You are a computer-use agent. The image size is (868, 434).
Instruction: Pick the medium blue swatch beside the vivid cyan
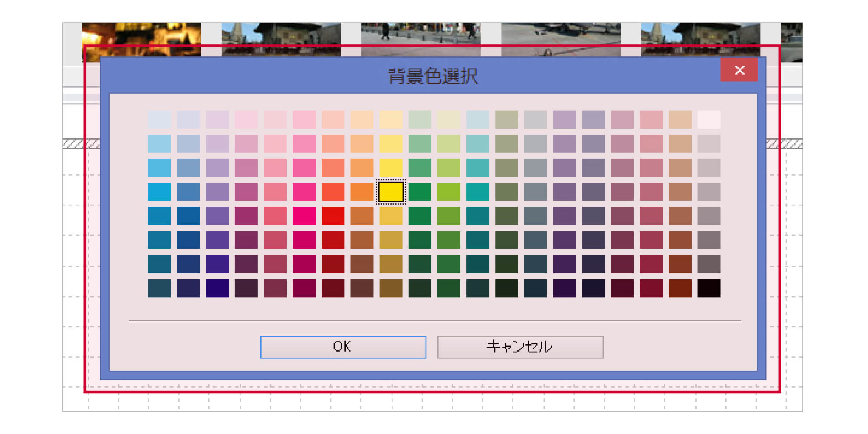[188, 192]
